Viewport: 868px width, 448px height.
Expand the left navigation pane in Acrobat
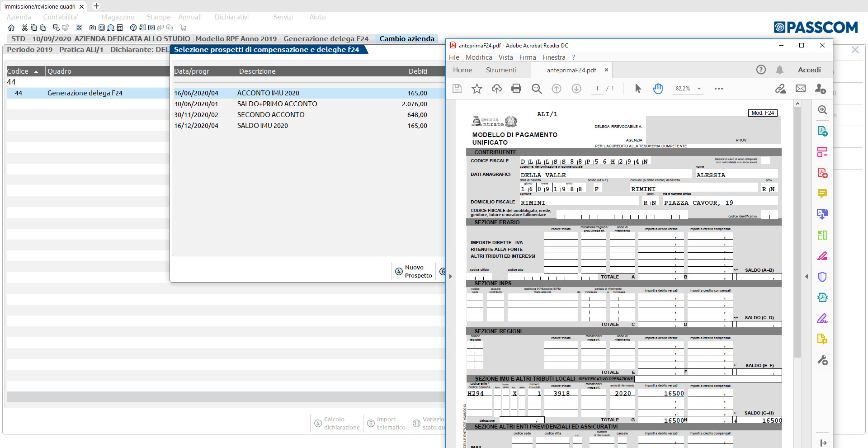coord(450,276)
